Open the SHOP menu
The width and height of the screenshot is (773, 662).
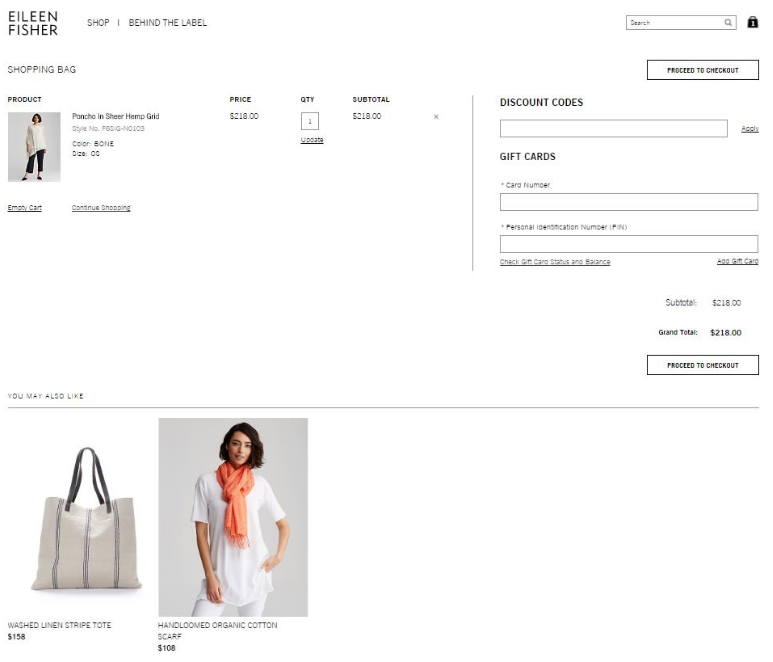pos(98,23)
